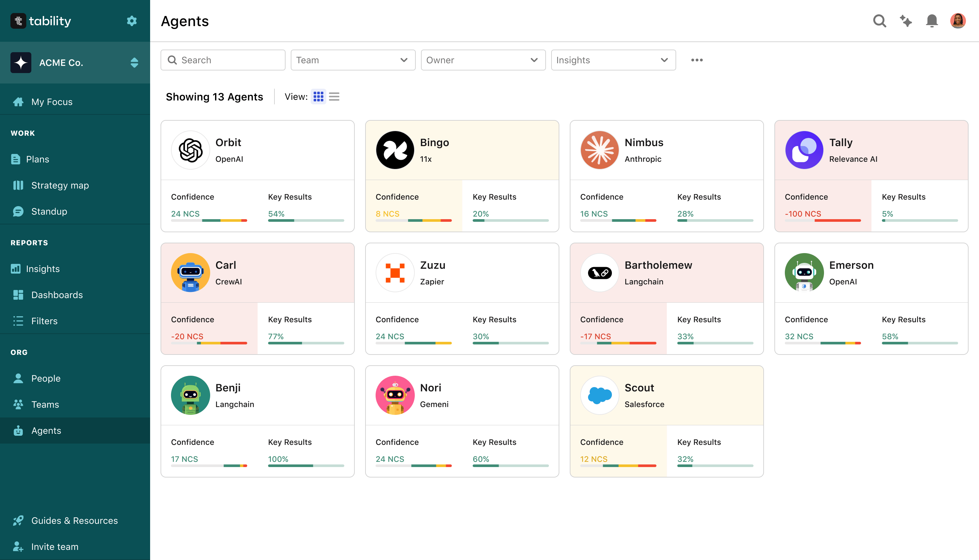This screenshot has width=979, height=560.
Task: Open Plans in sidebar
Action: click(75, 159)
